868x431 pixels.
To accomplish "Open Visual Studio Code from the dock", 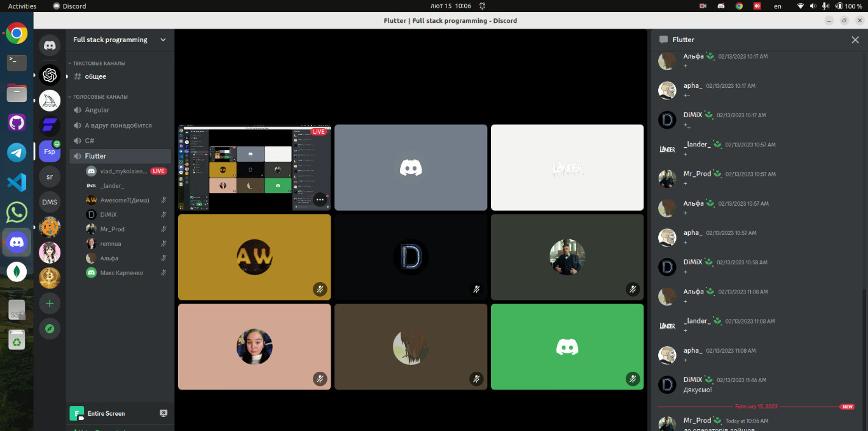I will (17, 183).
